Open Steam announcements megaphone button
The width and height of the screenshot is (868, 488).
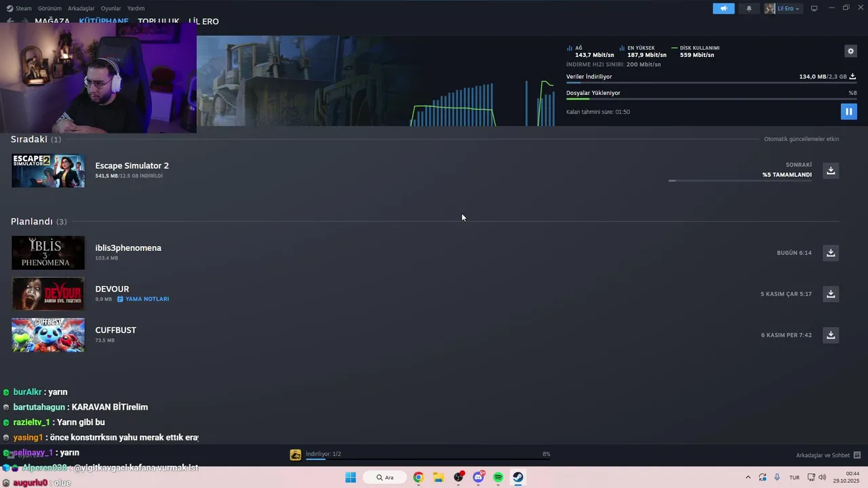coord(724,8)
